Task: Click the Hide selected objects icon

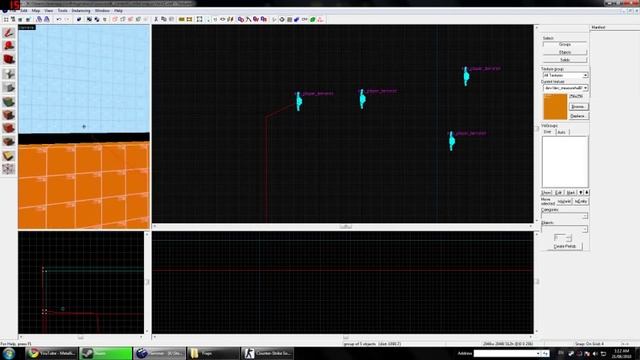Action: point(115,19)
